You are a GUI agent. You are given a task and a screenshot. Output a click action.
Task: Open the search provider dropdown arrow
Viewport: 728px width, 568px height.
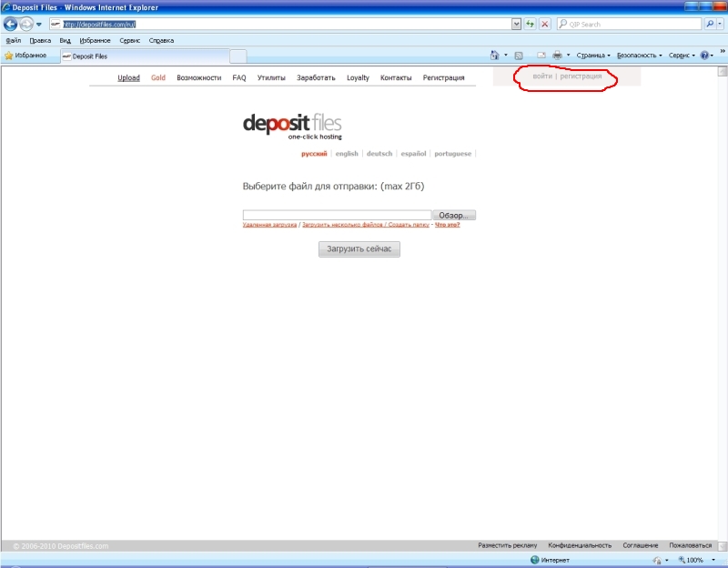click(x=720, y=25)
